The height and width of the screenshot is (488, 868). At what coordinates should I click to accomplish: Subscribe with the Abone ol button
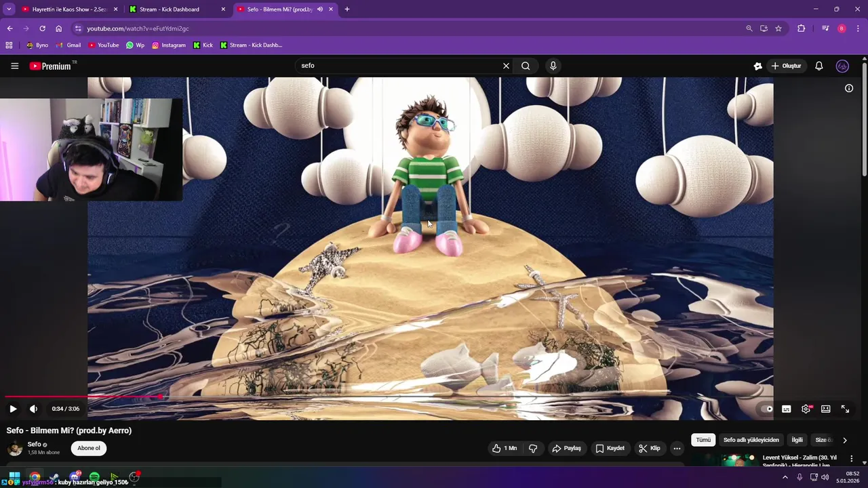[89, 448]
